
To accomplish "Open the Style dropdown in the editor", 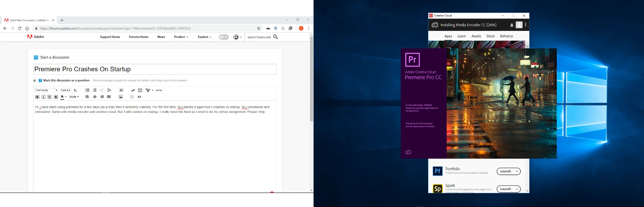I will 74,97.
